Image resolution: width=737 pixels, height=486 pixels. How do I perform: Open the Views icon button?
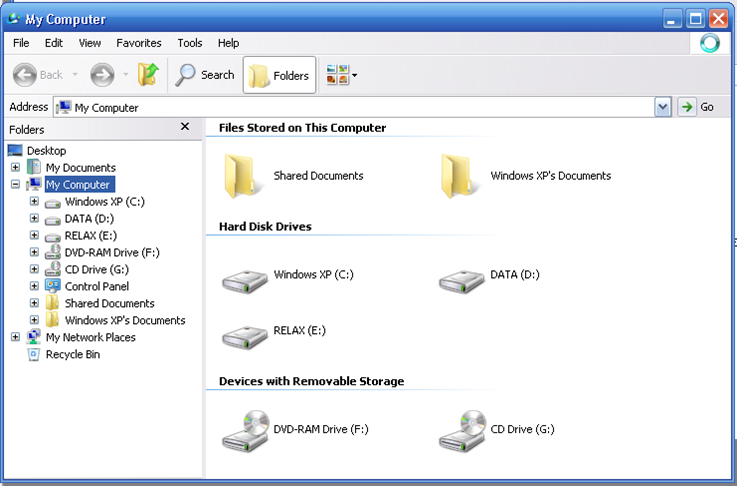pos(337,75)
